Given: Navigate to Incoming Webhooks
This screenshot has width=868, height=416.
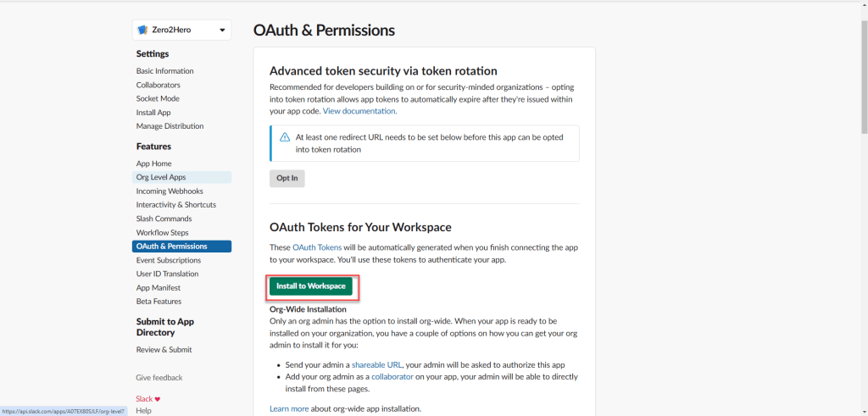Looking at the screenshot, I should 170,191.
